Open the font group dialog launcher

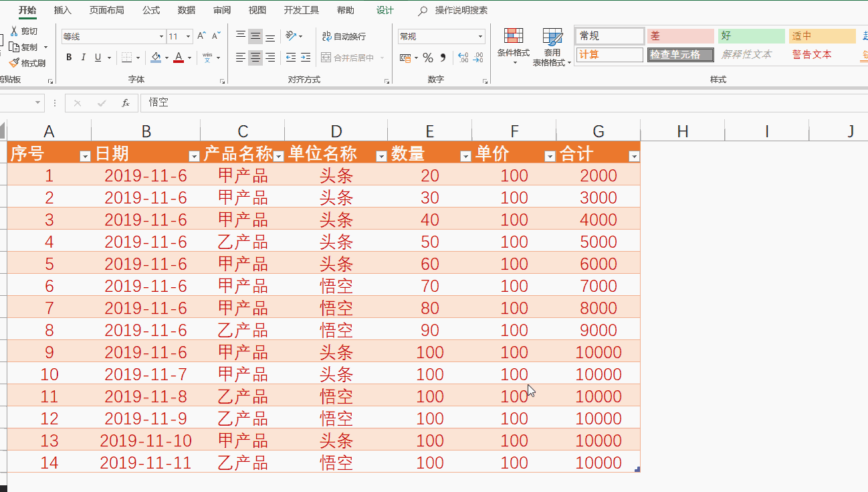(x=223, y=81)
